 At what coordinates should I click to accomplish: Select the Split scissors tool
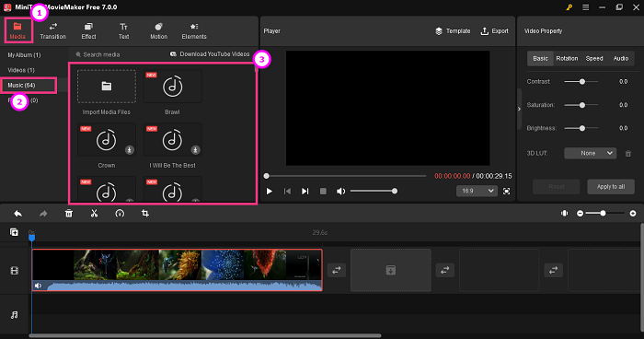(x=94, y=213)
